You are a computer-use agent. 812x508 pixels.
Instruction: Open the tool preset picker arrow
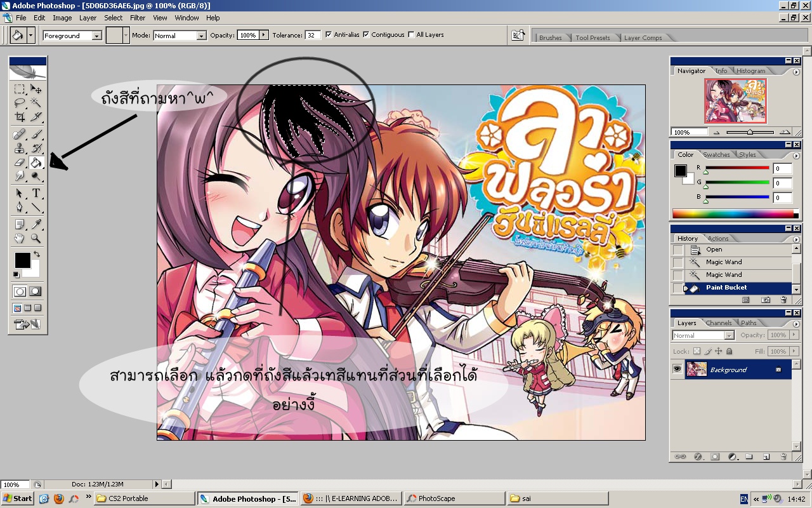31,35
